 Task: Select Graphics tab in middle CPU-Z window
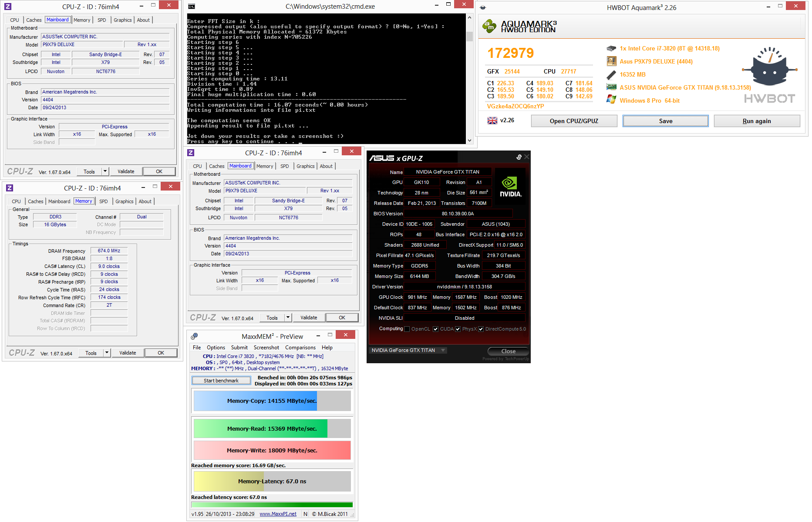(x=306, y=166)
